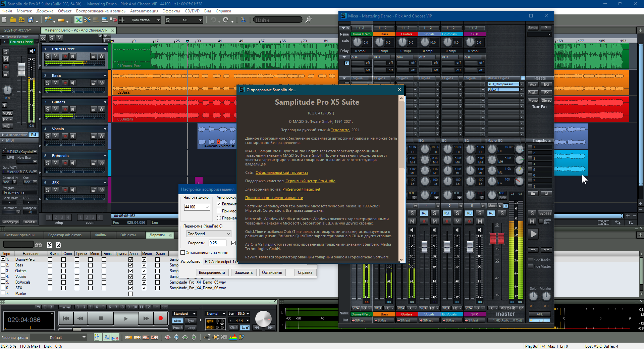Click the big play button in Mixer
Image resolution: width=644 pixels, height=349 pixels.
[x=533, y=234]
